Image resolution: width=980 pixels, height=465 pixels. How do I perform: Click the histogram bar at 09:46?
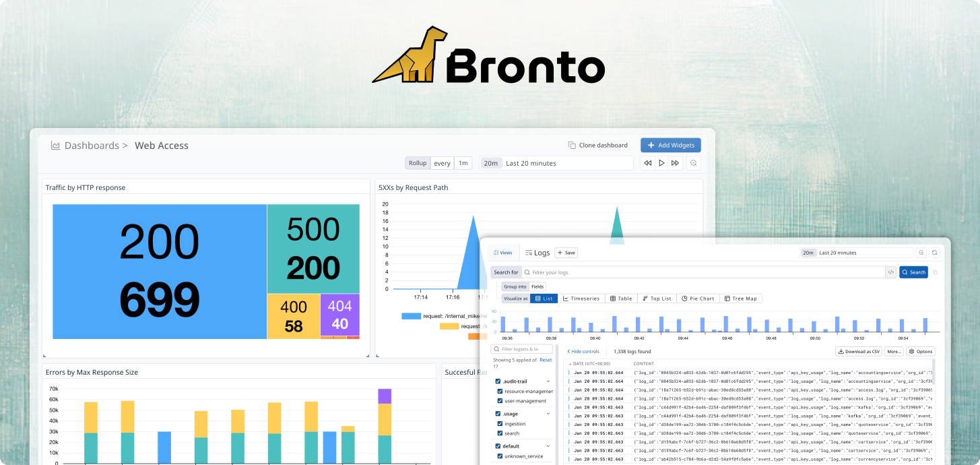click(x=725, y=323)
